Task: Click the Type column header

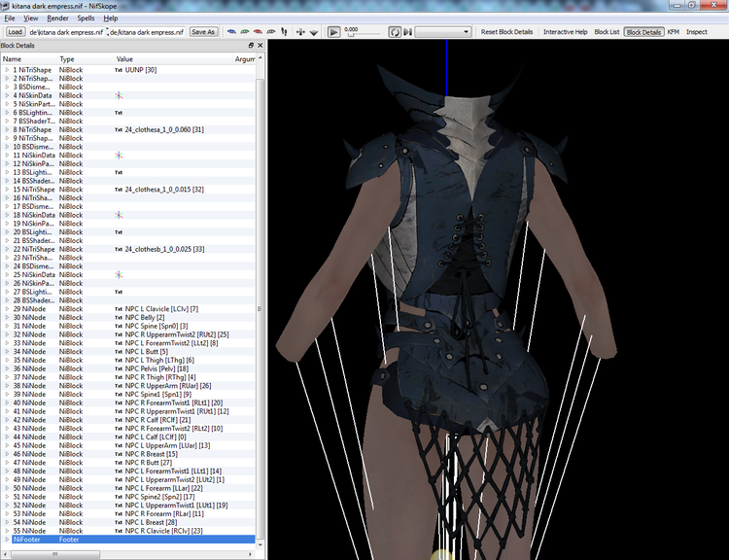Action: click(x=86, y=59)
